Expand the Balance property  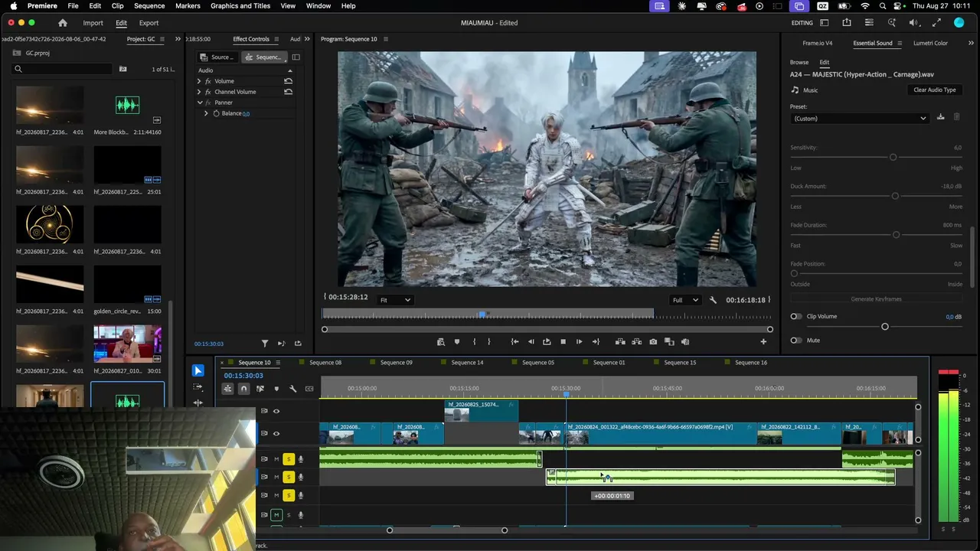click(x=206, y=113)
